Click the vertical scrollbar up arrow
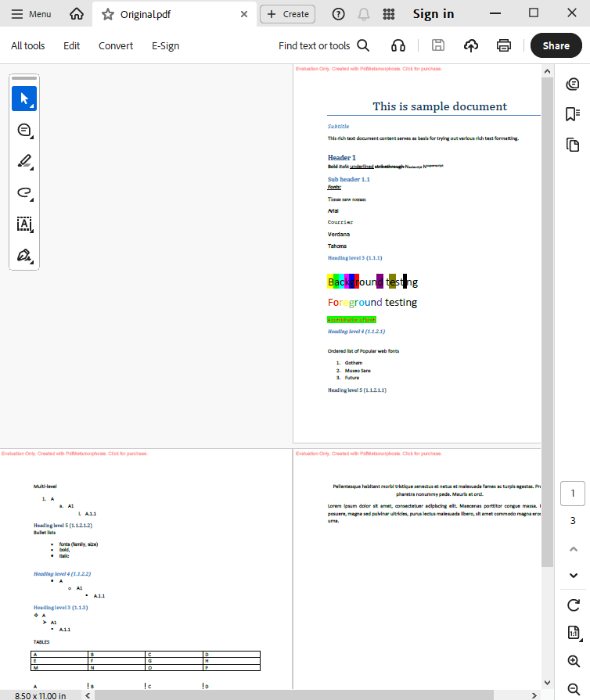This screenshot has width=590, height=700. pyautogui.click(x=548, y=71)
